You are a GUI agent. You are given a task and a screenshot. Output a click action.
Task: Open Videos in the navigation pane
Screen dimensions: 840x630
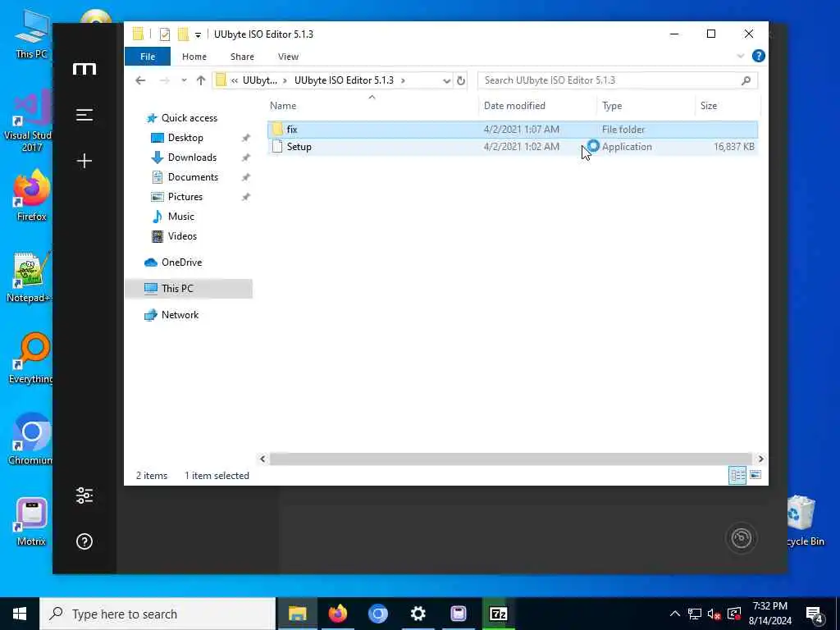[182, 236]
